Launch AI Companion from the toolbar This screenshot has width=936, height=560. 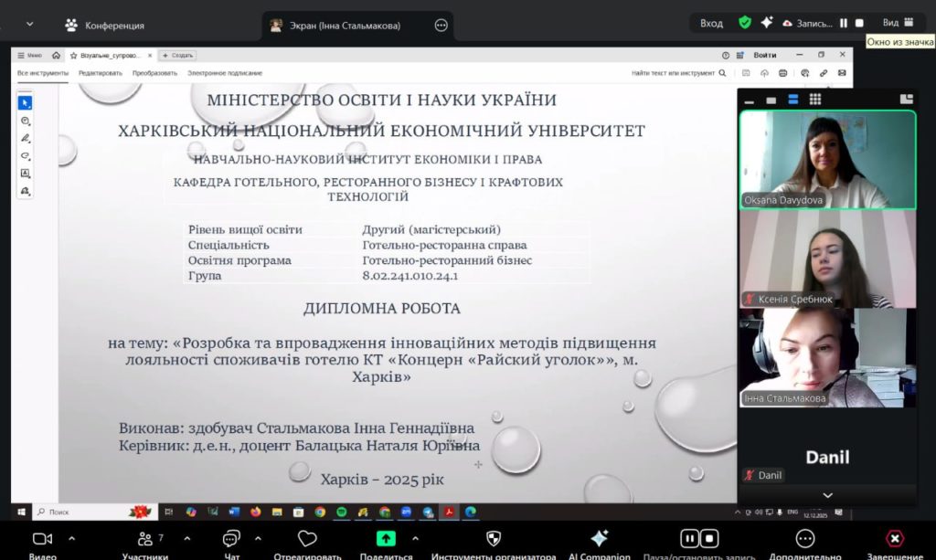click(x=600, y=538)
